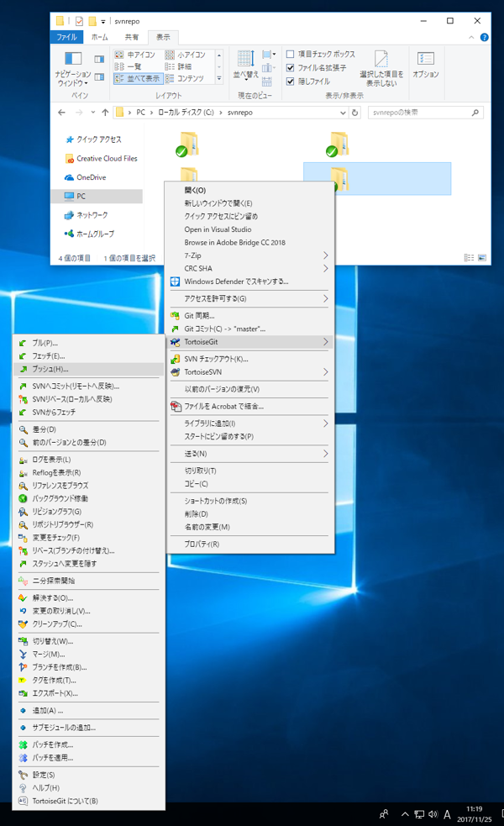
Task: Click the Fetch (フェッチ) arrow icon
Action: click(x=23, y=356)
